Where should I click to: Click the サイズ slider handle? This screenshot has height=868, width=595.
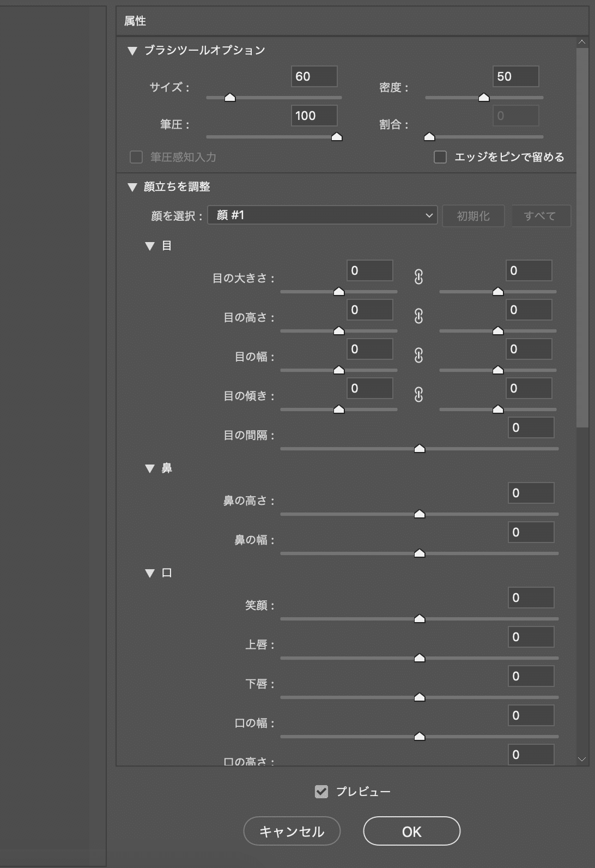click(x=230, y=97)
